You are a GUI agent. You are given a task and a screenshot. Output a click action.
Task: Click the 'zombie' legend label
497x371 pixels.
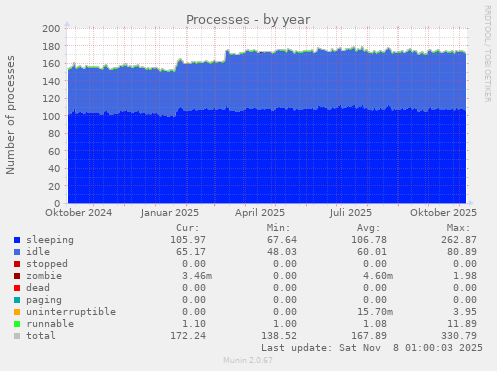coord(44,276)
